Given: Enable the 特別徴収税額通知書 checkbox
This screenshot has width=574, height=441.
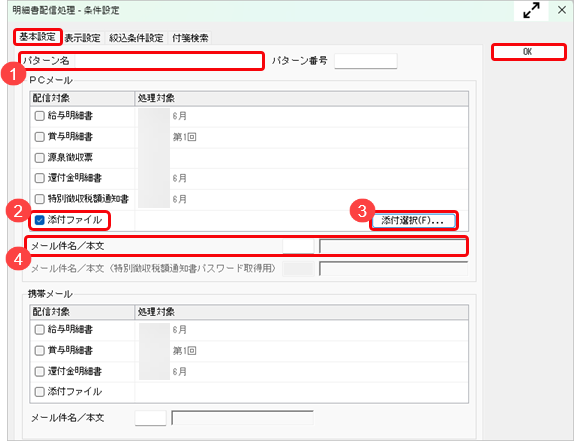Looking at the screenshot, I should point(39,199).
